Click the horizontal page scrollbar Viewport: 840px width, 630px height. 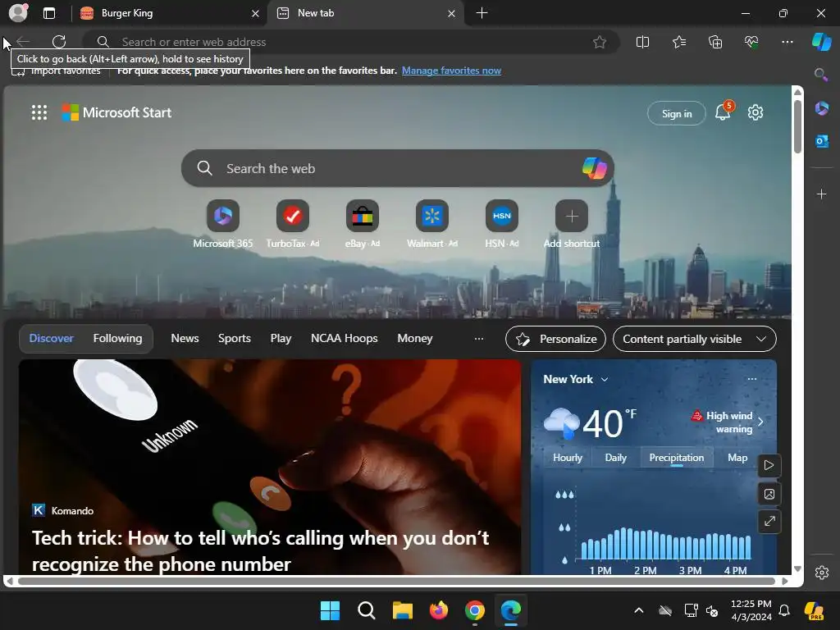[x=396, y=582]
